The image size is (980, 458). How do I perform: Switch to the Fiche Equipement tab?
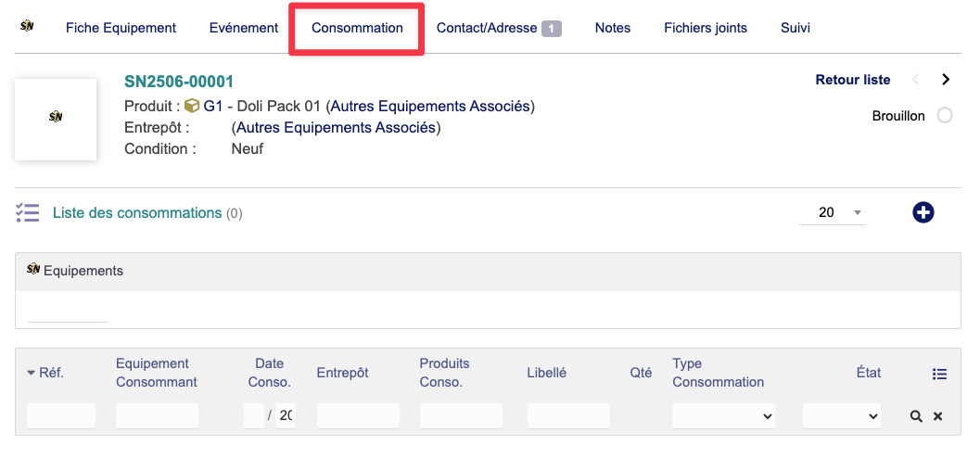pos(121,28)
